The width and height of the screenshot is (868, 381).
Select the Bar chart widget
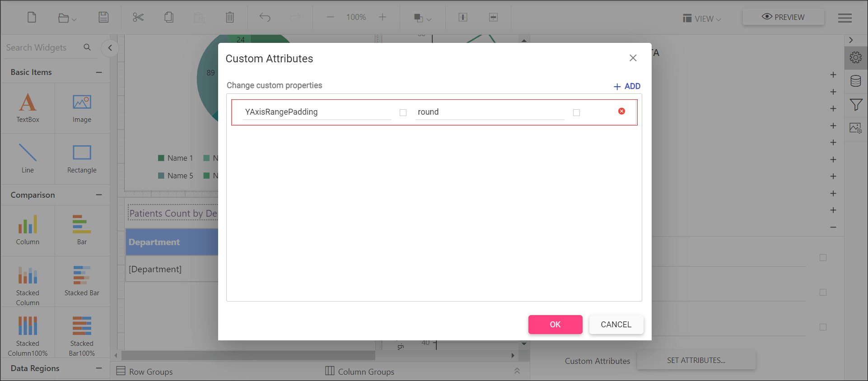pyautogui.click(x=82, y=230)
